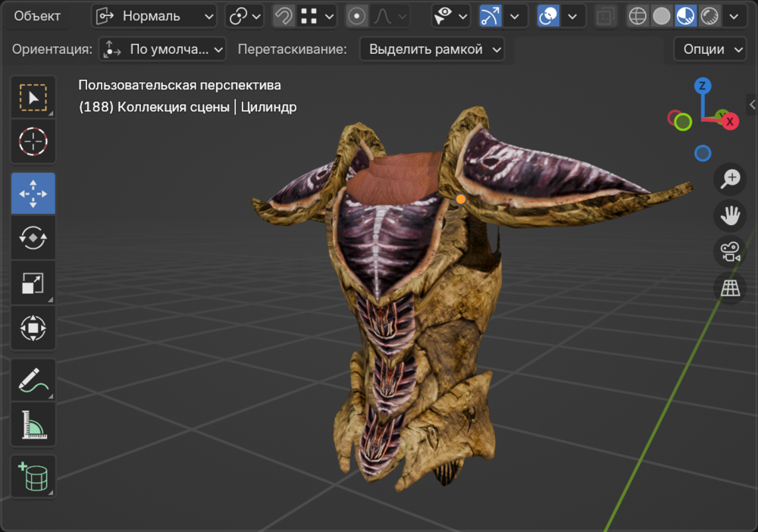Expand the 'Выделить рамкой' drag dropdown
Viewport: 758px width, 532px height.
[432, 49]
